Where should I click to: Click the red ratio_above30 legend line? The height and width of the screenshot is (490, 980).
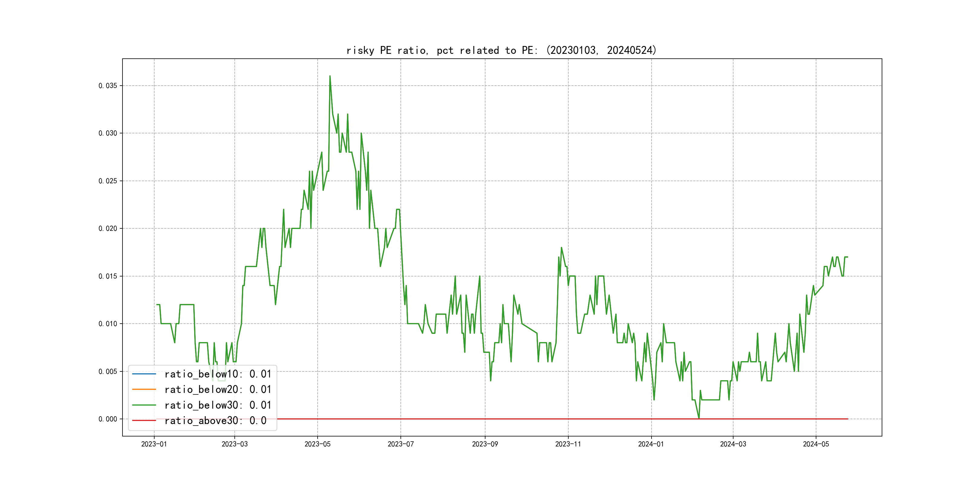pos(144,421)
